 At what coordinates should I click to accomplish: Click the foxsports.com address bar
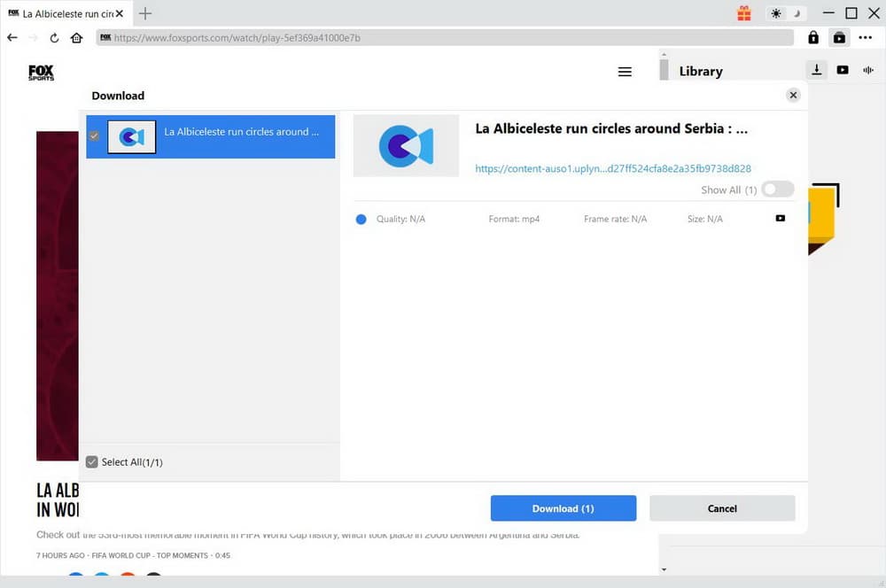pyautogui.click(x=443, y=38)
